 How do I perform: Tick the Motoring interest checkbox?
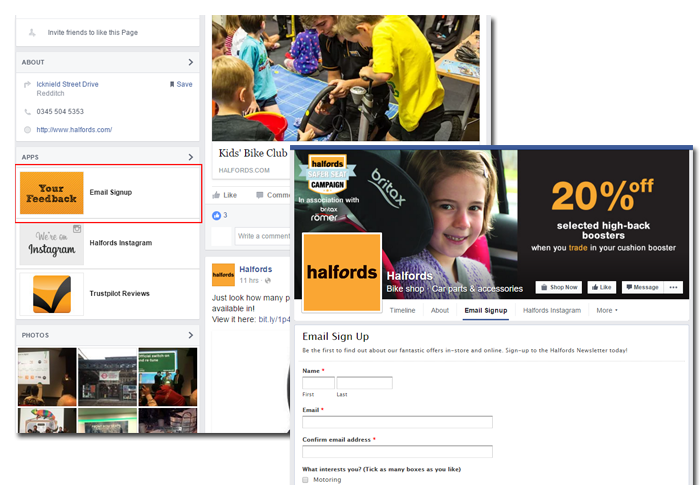point(305,480)
